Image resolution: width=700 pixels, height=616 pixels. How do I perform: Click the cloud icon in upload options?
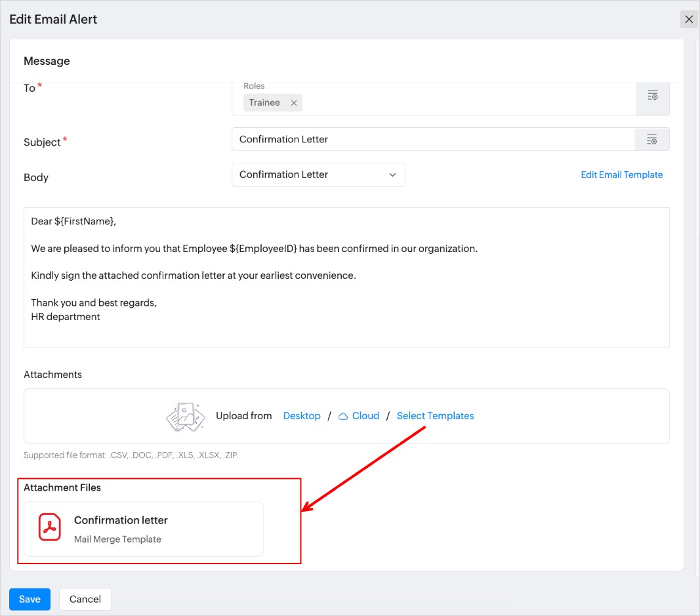click(343, 416)
